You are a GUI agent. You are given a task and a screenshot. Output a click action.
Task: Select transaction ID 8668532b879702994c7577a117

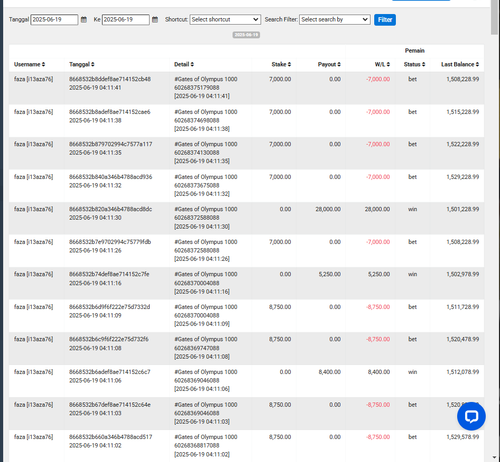(110, 144)
